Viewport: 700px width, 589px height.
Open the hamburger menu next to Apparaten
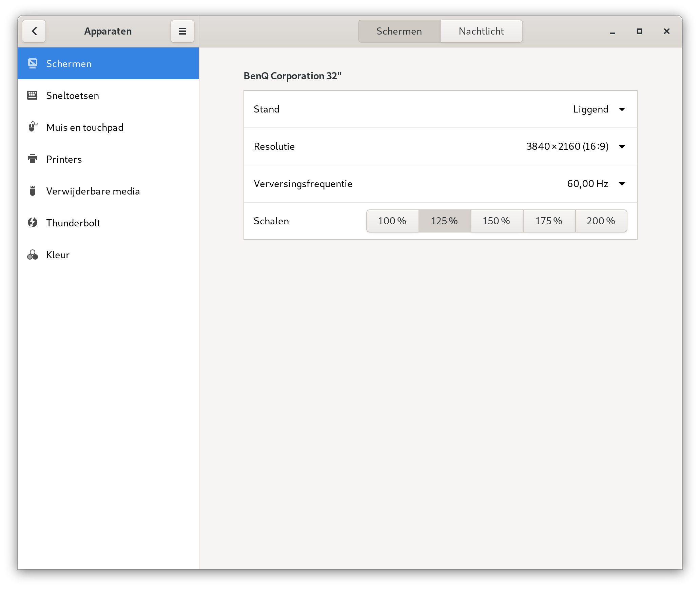(x=182, y=31)
